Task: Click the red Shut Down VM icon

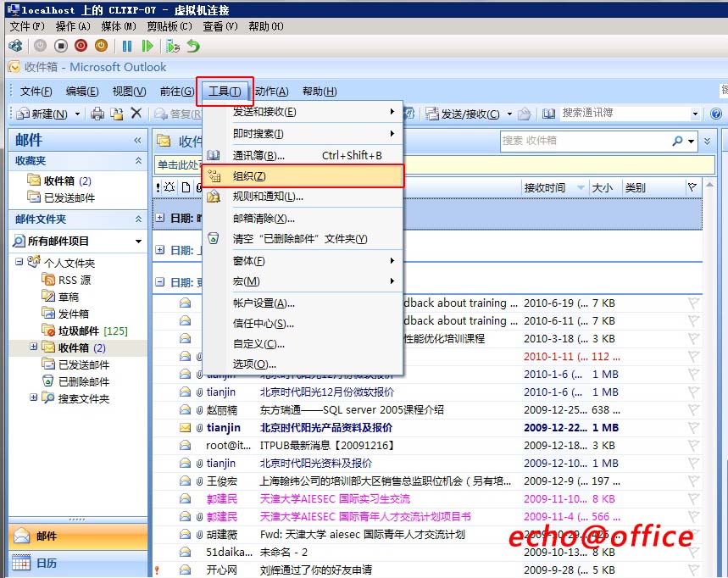Action: coord(81,46)
